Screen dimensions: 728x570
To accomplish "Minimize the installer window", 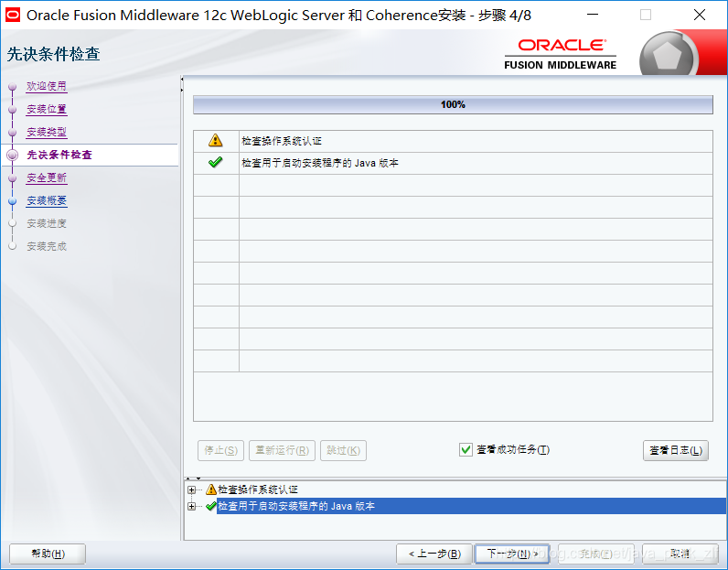I will (593, 15).
